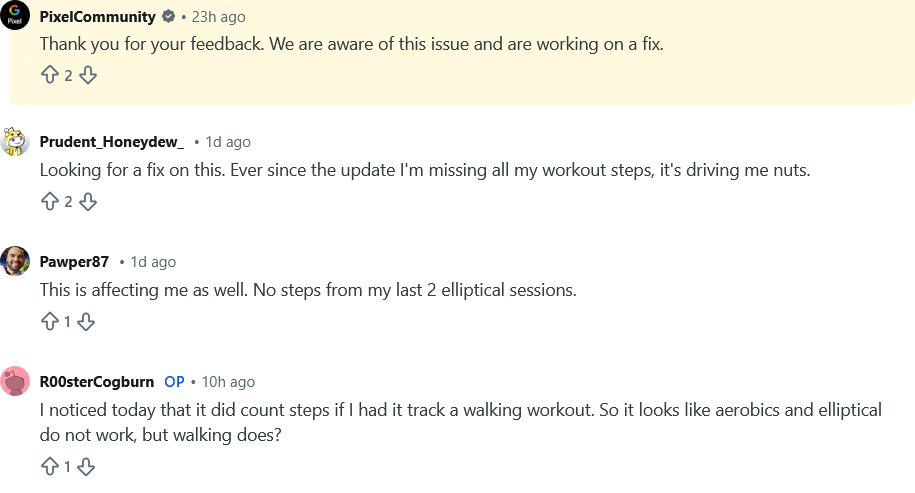
Task: Downvote Pawper87's elliptical comment
Action: tap(86, 322)
